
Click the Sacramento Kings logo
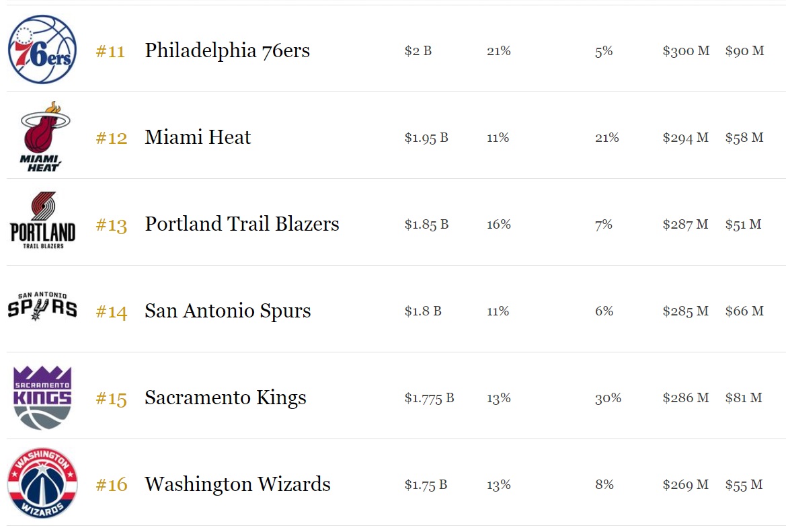click(42, 397)
